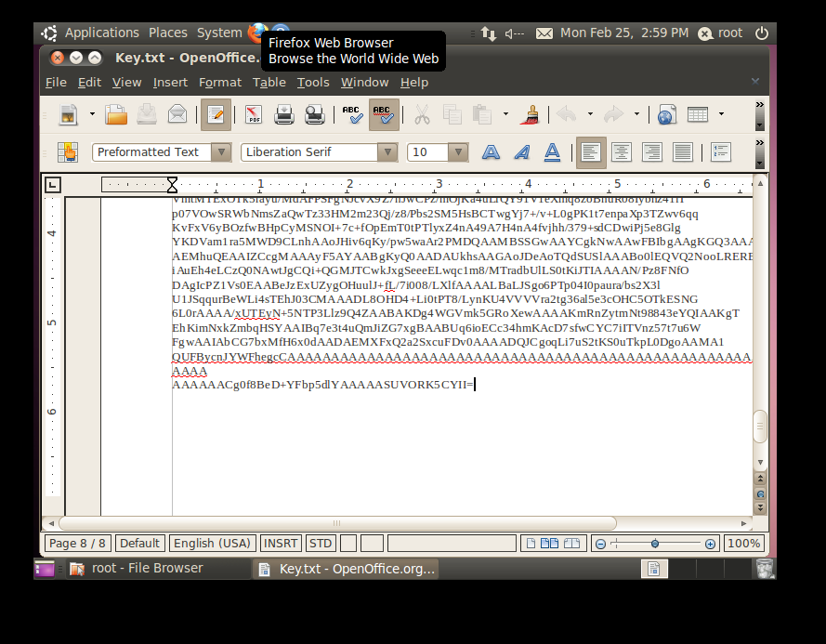This screenshot has width=826, height=644.
Task: Select Format Paintbrush tool
Action: pos(530,114)
